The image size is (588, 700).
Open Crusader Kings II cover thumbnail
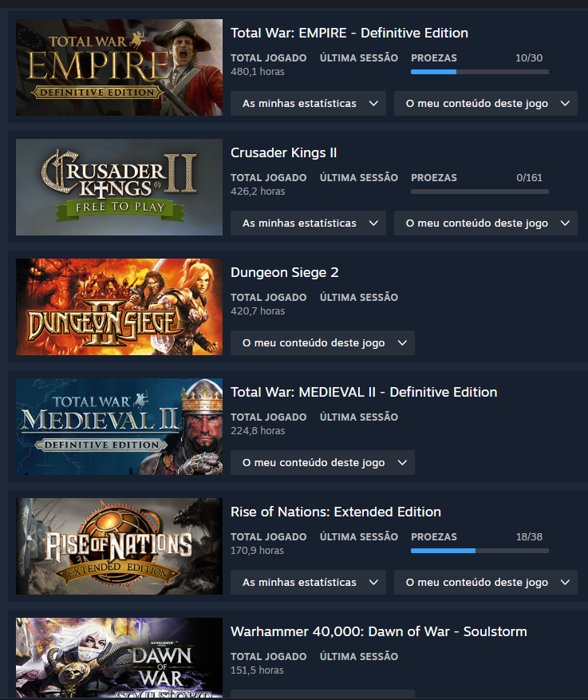(119, 187)
